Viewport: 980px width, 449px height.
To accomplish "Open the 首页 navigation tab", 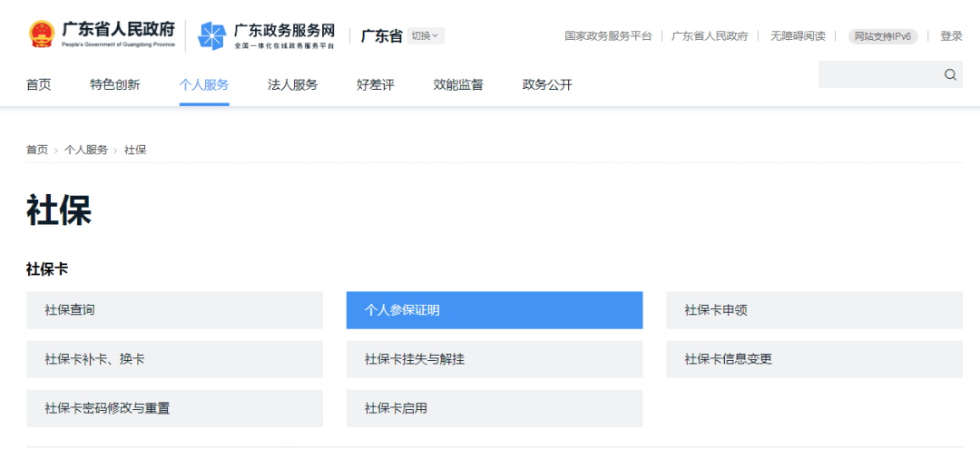I will click(x=39, y=85).
